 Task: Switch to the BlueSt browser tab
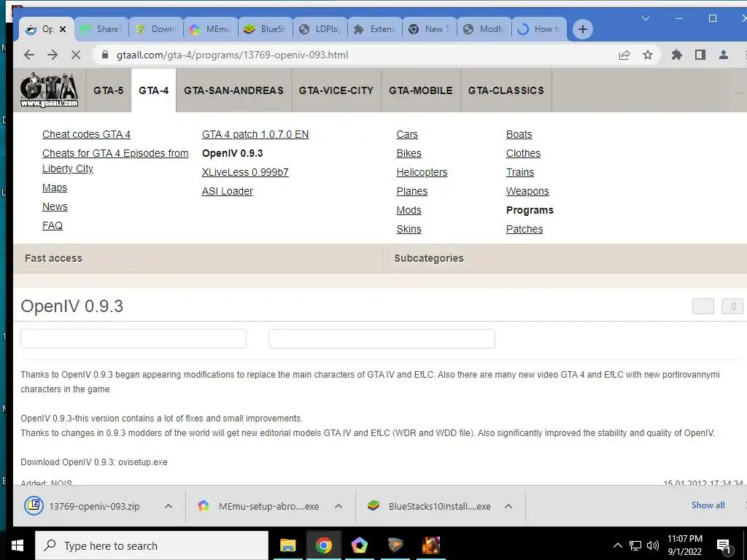(266, 29)
